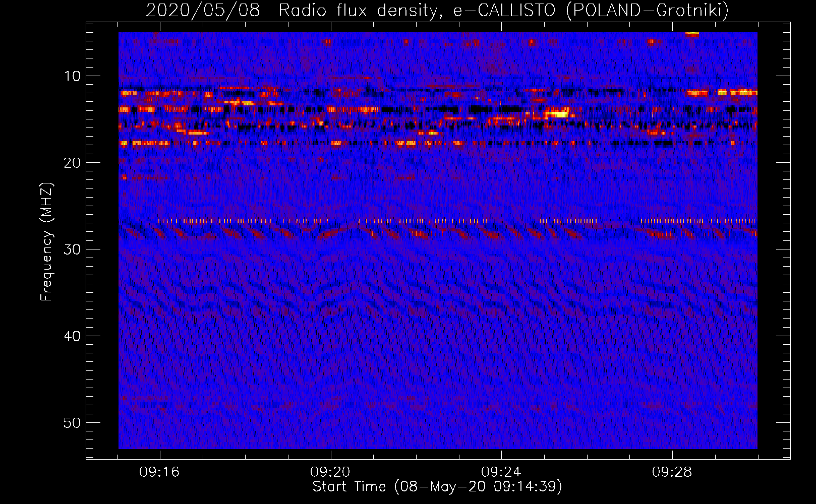Click the '20' frequency tick label
The width and height of the screenshot is (816, 504).
point(73,163)
